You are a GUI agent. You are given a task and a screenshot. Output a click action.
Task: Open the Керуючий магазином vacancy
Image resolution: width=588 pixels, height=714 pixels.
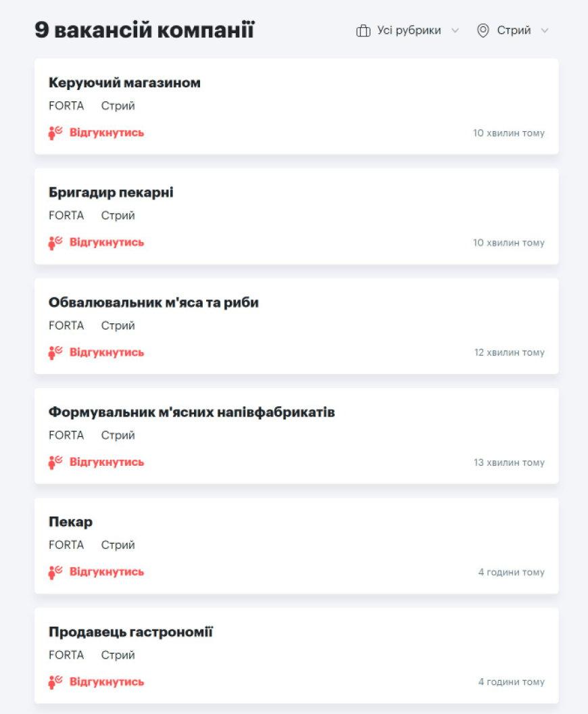coord(124,83)
